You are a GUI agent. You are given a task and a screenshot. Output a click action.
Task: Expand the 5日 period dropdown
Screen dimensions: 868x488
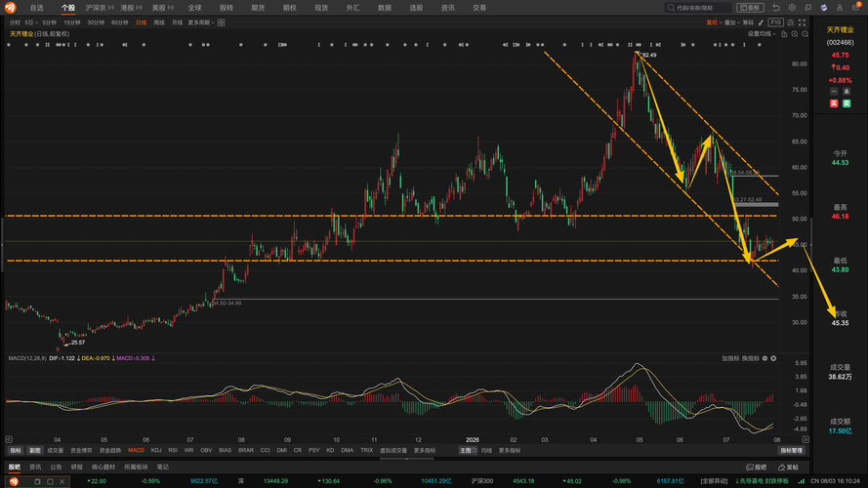(31, 22)
